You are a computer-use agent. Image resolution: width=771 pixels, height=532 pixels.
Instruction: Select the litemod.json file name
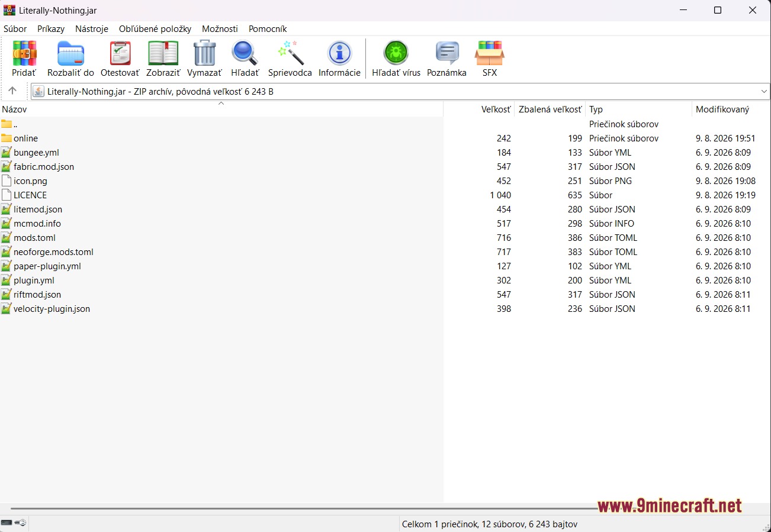click(x=38, y=209)
